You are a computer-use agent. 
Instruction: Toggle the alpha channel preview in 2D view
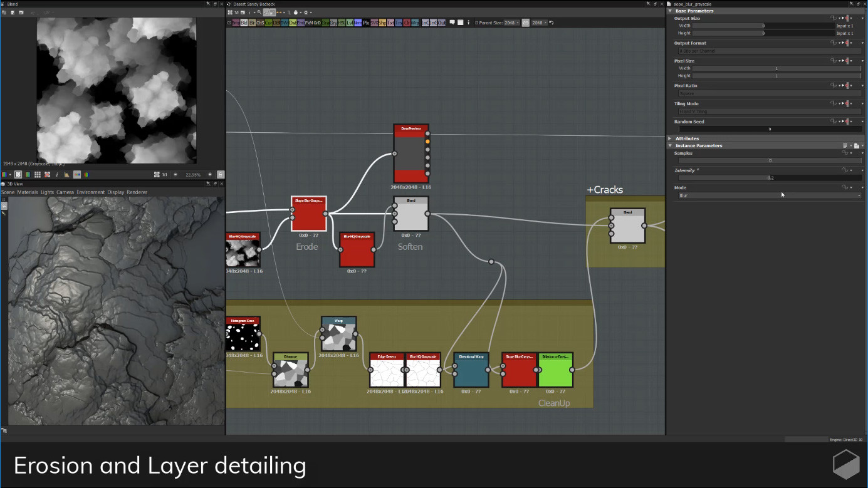tap(18, 174)
